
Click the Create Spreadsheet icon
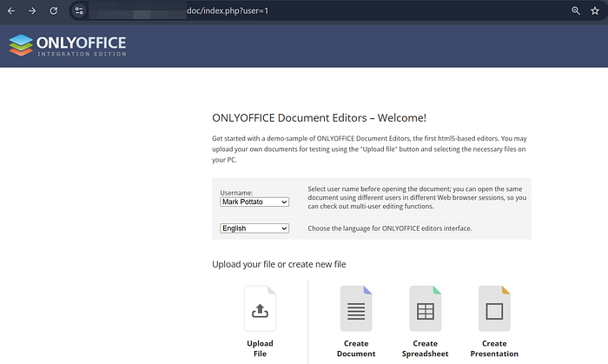coord(426,308)
